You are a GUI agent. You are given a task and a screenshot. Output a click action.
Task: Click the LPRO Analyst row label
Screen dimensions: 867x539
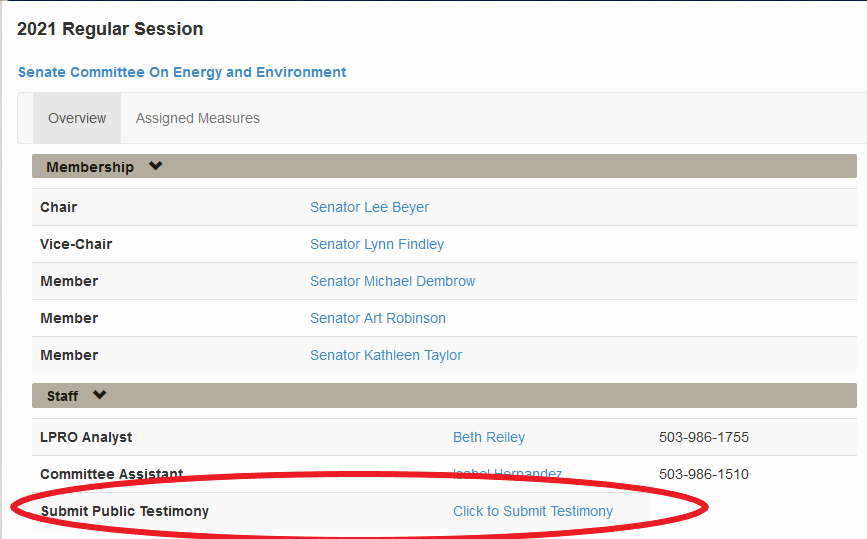86,437
